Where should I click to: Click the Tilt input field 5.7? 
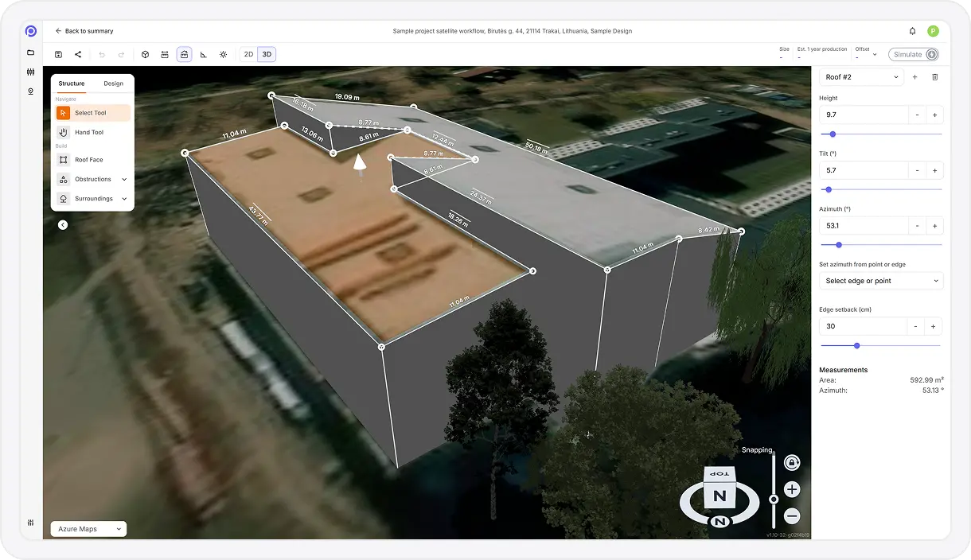(x=864, y=170)
